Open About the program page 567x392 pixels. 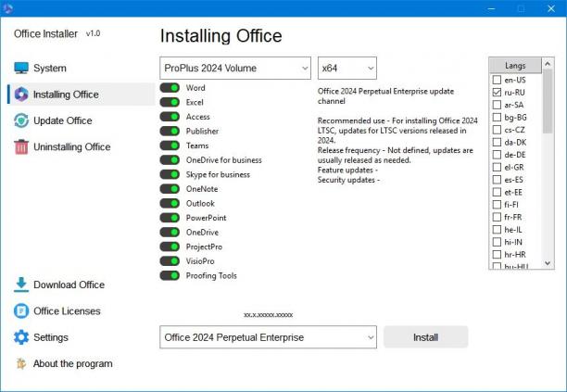point(72,363)
